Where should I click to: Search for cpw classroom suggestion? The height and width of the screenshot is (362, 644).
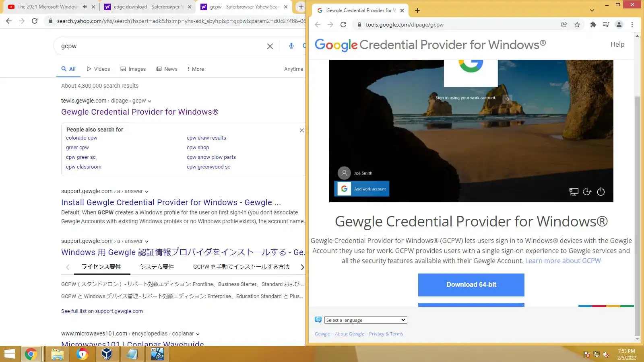click(x=84, y=167)
